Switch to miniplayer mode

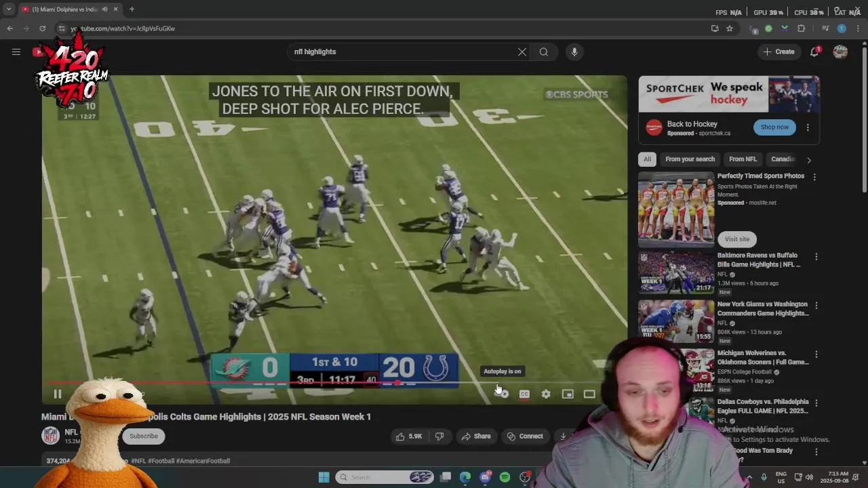click(568, 394)
